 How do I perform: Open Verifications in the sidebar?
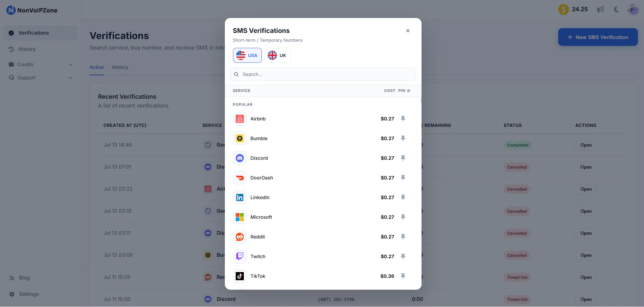(40, 33)
